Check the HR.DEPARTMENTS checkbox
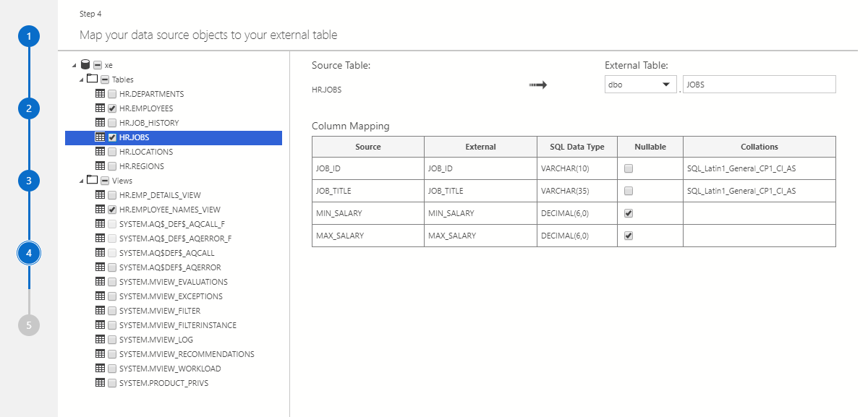 (x=112, y=93)
